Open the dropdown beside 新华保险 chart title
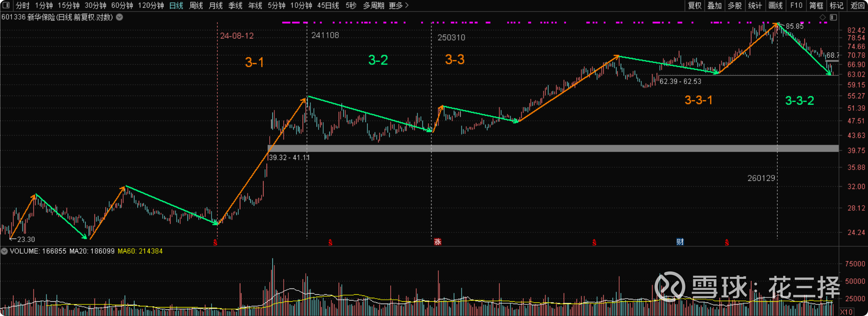This screenshot has width=868, height=316. coord(120,17)
